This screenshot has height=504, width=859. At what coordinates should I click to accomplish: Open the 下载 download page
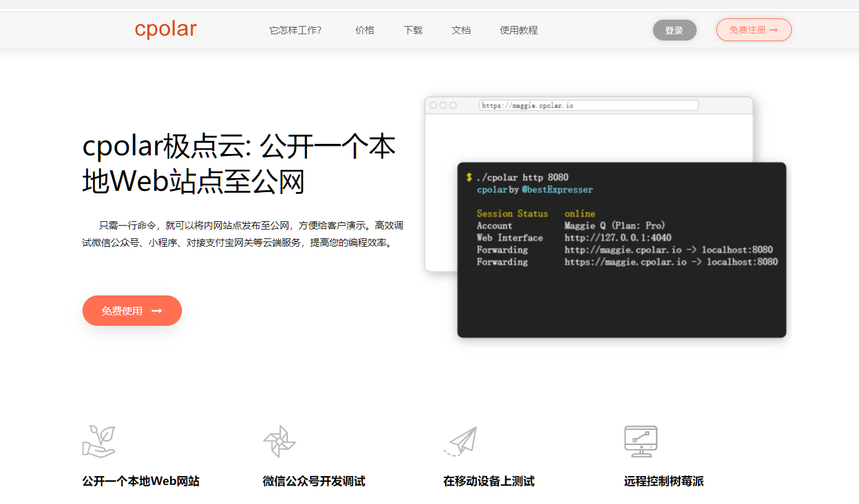(413, 30)
